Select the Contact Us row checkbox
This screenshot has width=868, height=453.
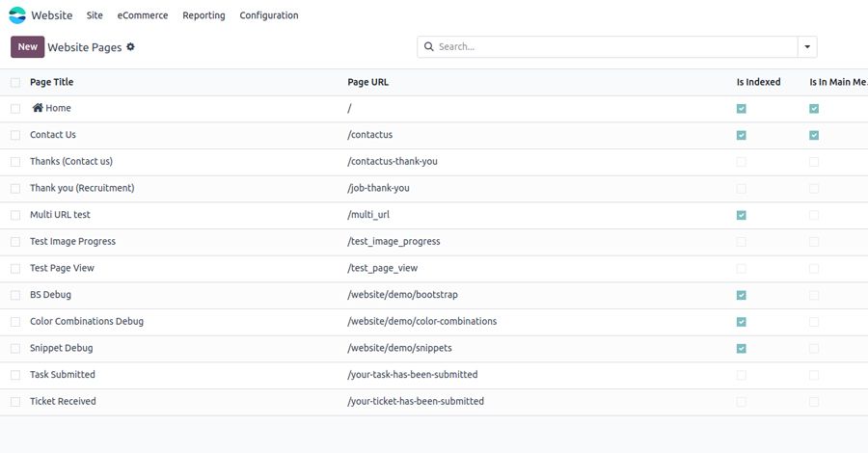(15, 135)
